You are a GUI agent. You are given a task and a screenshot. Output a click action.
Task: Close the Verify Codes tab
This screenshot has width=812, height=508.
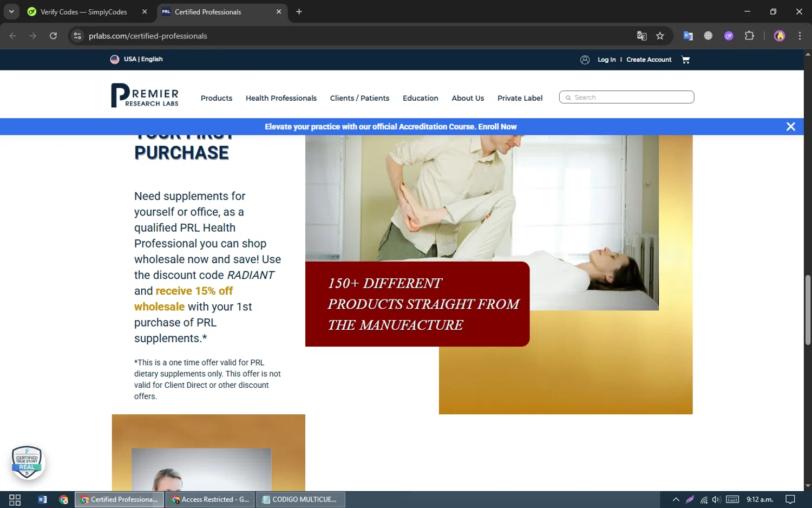click(145, 11)
